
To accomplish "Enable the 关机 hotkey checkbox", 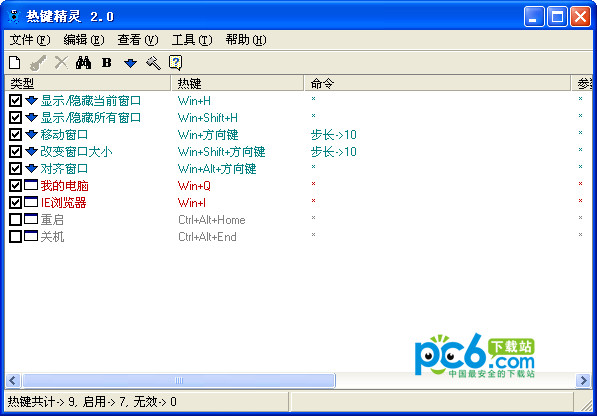I will pos(15,236).
